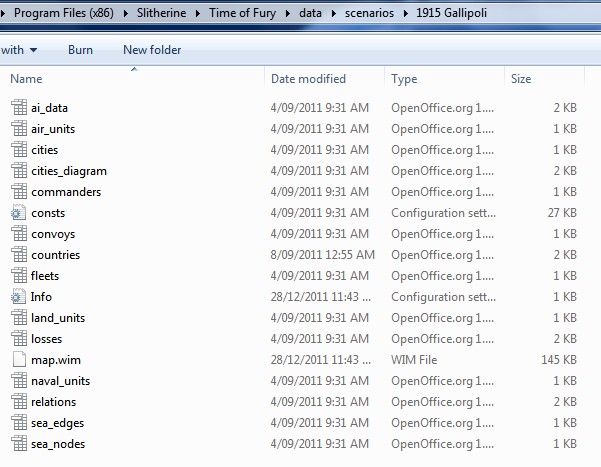Sort by the Date modified column

pos(308,79)
